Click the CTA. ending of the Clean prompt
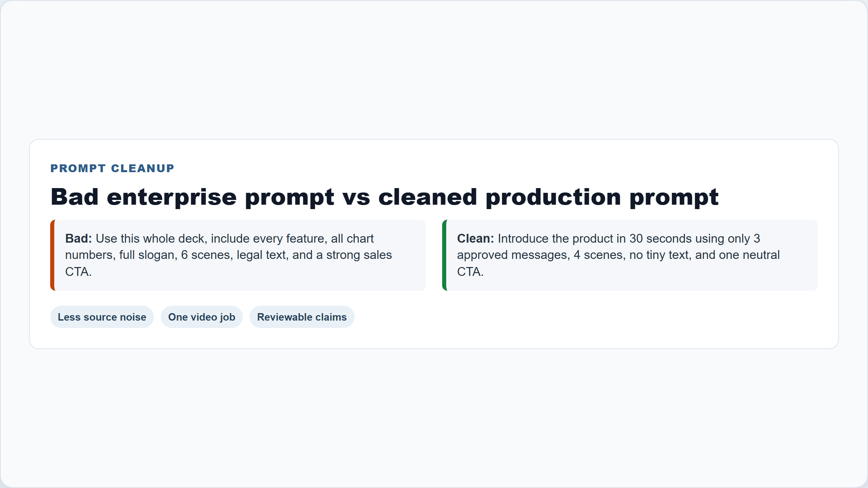The height and width of the screenshot is (488, 868). click(470, 271)
